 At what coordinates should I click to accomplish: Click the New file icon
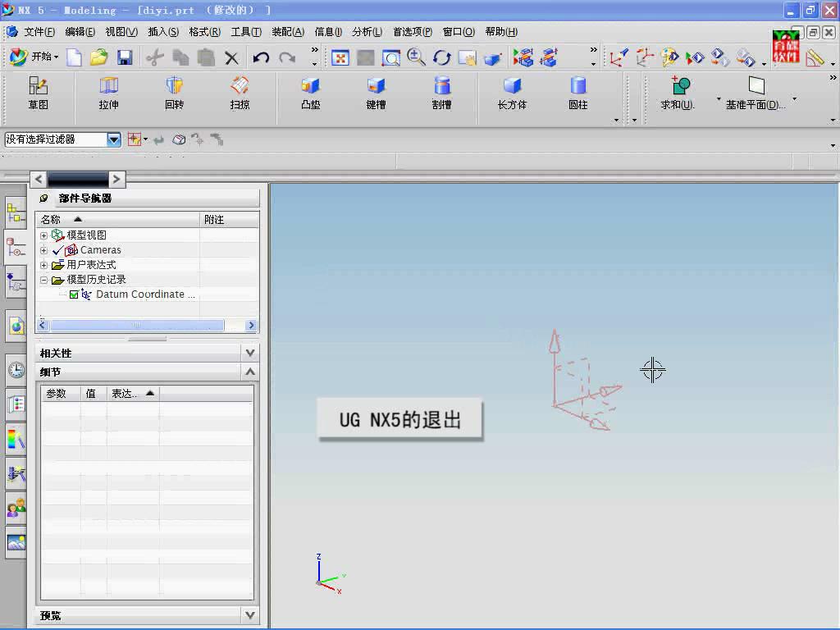[74, 57]
